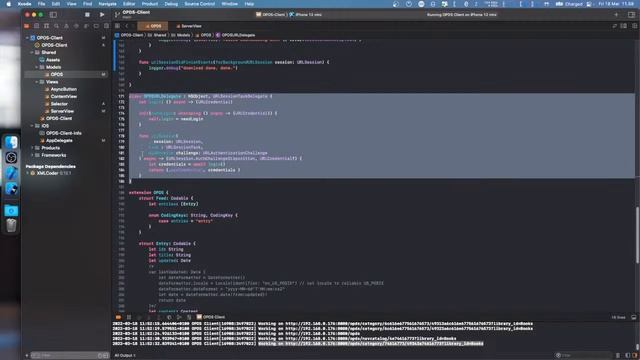
Task: Open the Trash in the Dock
Action: (x=11, y=225)
